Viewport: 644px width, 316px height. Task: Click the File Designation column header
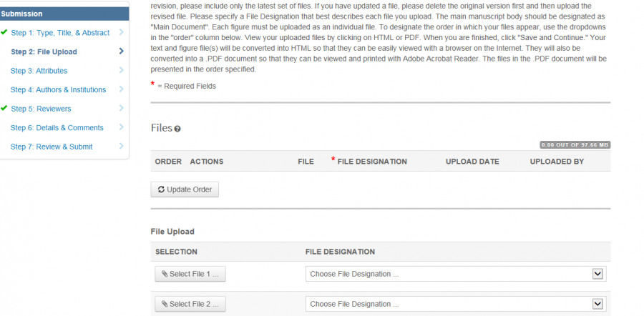[x=371, y=162]
